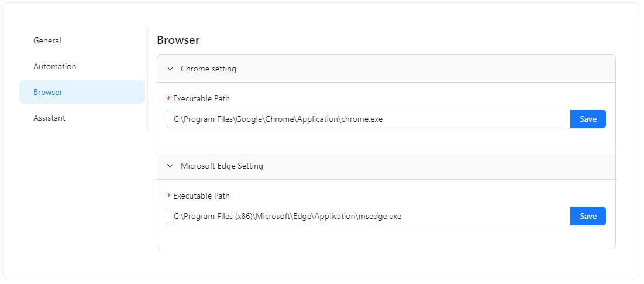Image resolution: width=644 pixels, height=284 pixels.
Task: Collapse the Microsoft Edge Setting chevron arrow
Action: coord(170,166)
